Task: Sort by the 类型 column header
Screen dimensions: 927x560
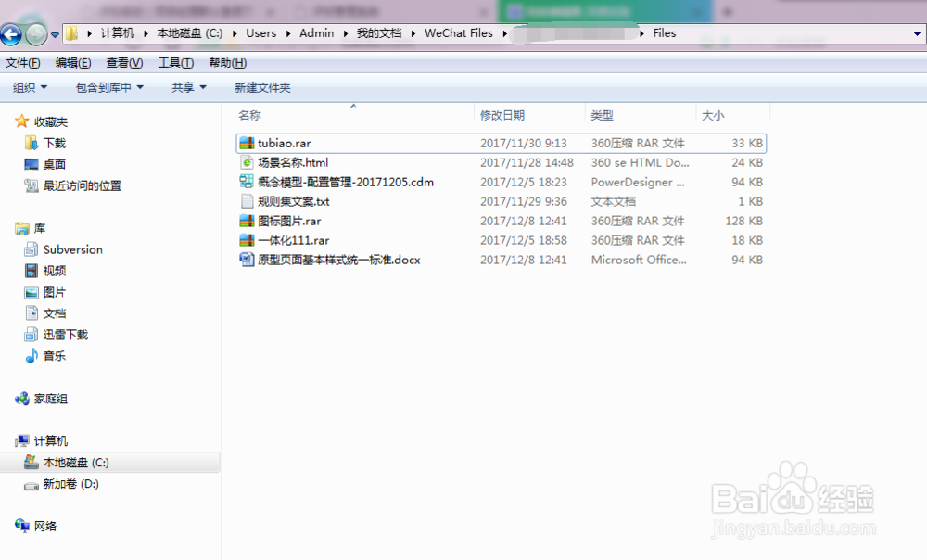Action: (602, 115)
